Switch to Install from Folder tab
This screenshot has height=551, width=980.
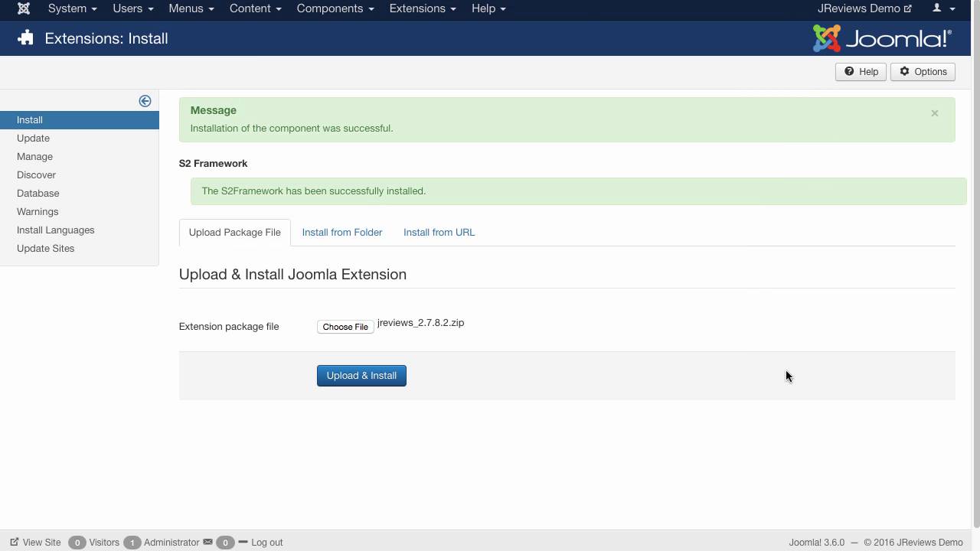tap(341, 233)
